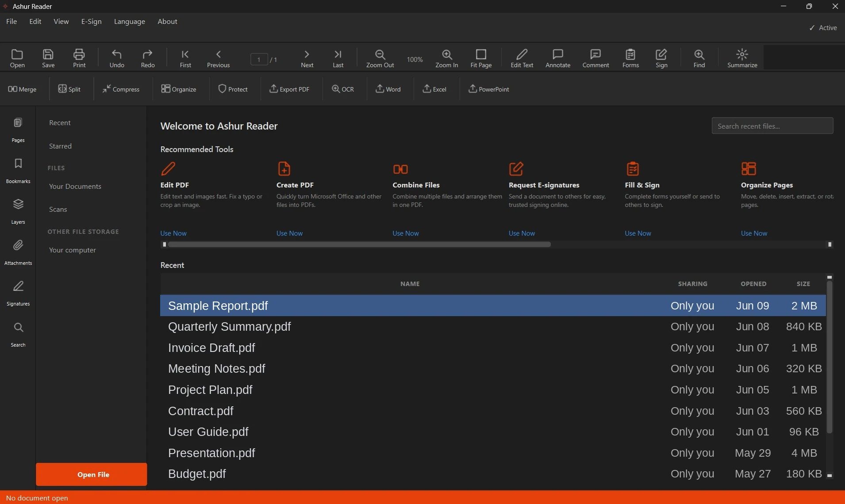Open the E-Sign menu
The height and width of the screenshot is (504, 845).
pyautogui.click(x=91, y=21)
